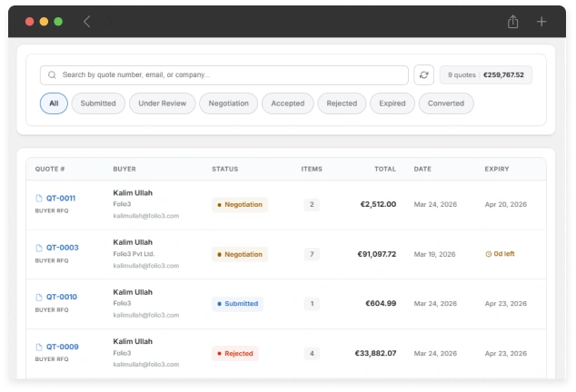Click the document icon beside QT-0010
The image size is (576, 392).
pyautogui.click(x=39, y=297)
